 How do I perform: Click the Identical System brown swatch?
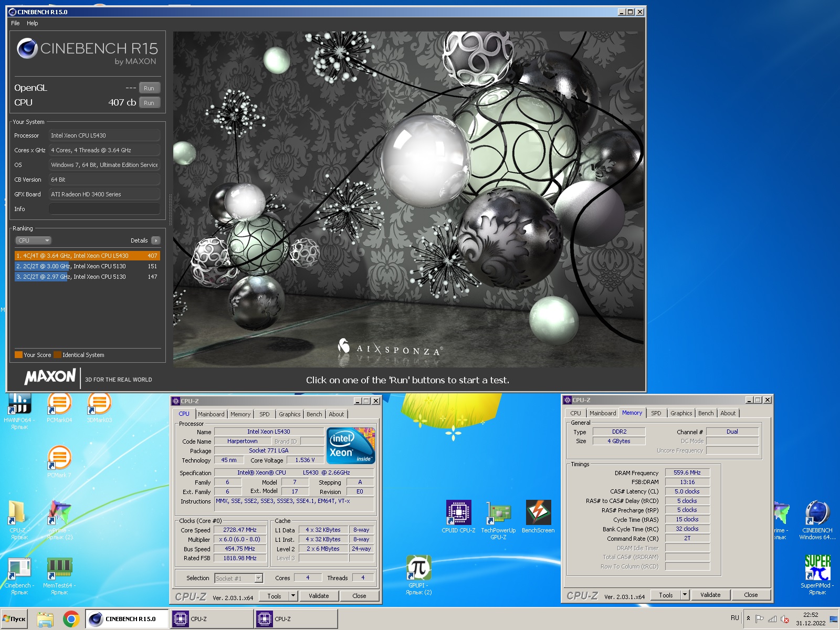[x=58, y=355]
